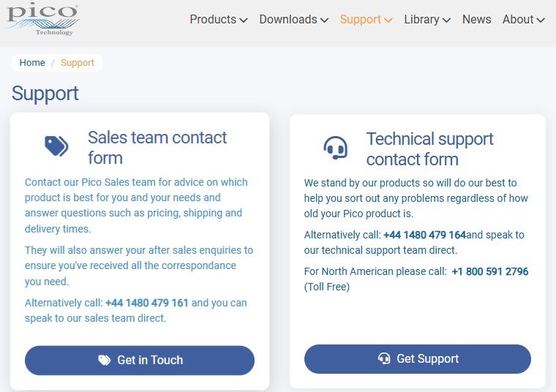This screenshot has width=556, height=392.
Task: Expand the About dropdown chevron
Action: pos(541,20)
